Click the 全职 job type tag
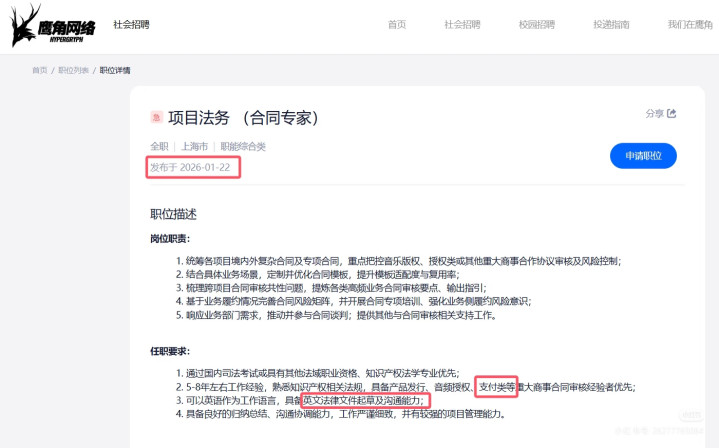Viewport: 719px width, 448px height. click(159, 146)
